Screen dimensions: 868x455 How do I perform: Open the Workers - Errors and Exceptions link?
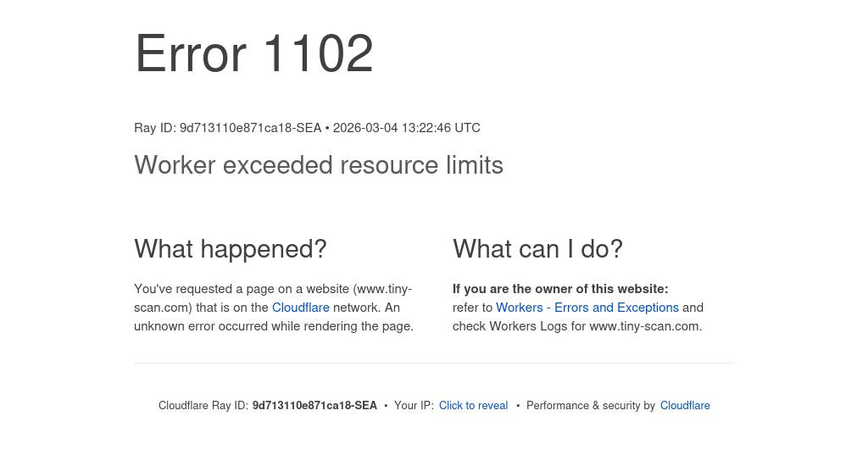[587, 308]
